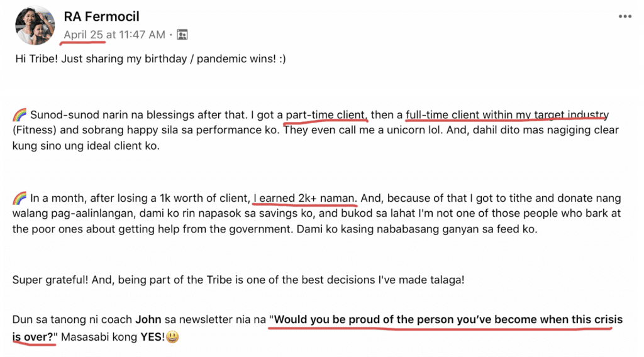Screen dimensions: 644x357
Task: Click rainbow emoji before "Sunod-sunod narin"
Action: click(x=19, y=115)
